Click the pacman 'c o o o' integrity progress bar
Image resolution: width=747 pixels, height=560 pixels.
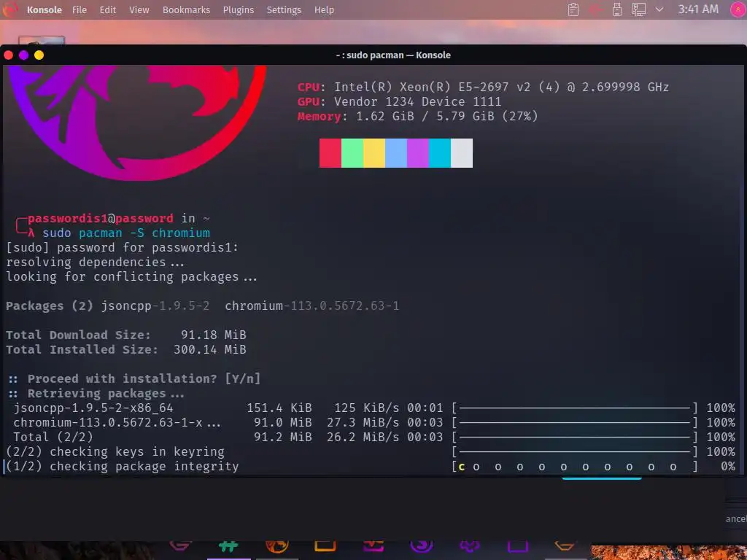click(575, 467)
